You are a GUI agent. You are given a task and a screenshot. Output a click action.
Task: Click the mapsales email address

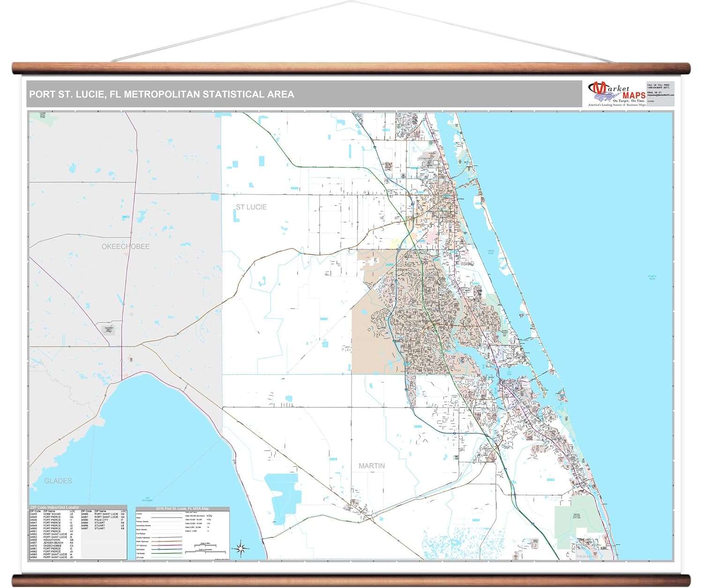click(x=660, y=95)
